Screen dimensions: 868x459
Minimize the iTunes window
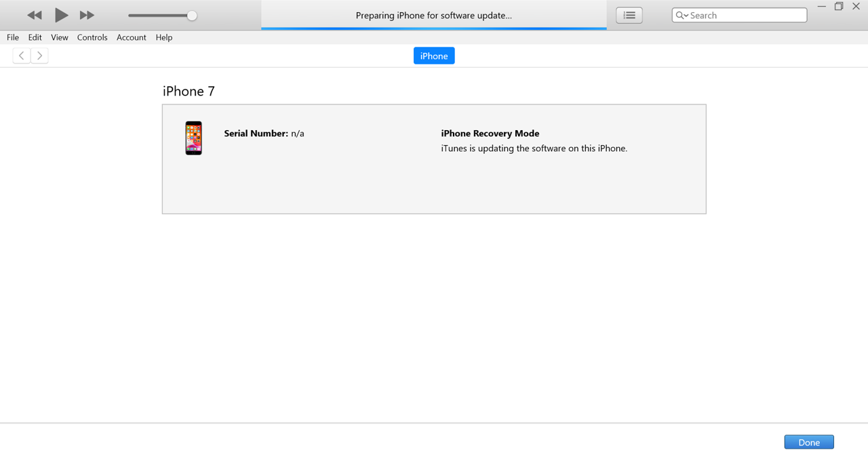[822, 6]
